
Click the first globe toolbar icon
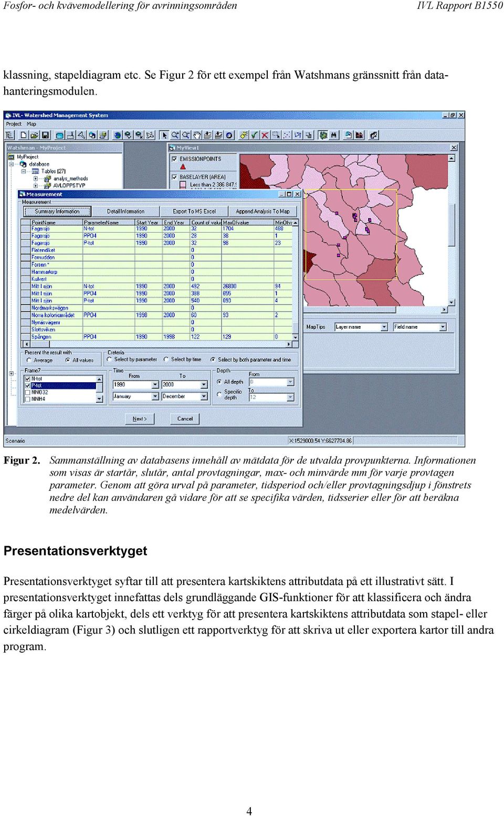[118, 135]
